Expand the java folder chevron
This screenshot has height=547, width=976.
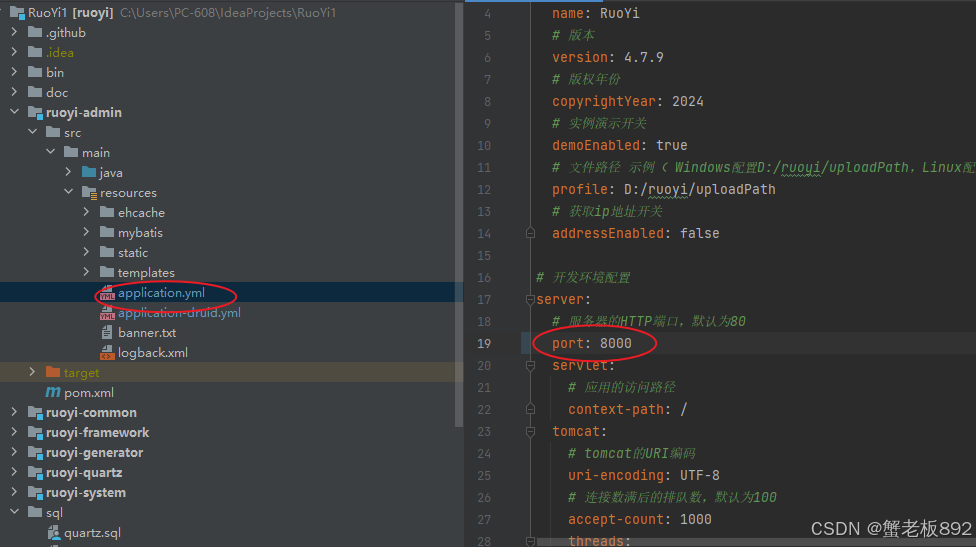click(68, 172)
